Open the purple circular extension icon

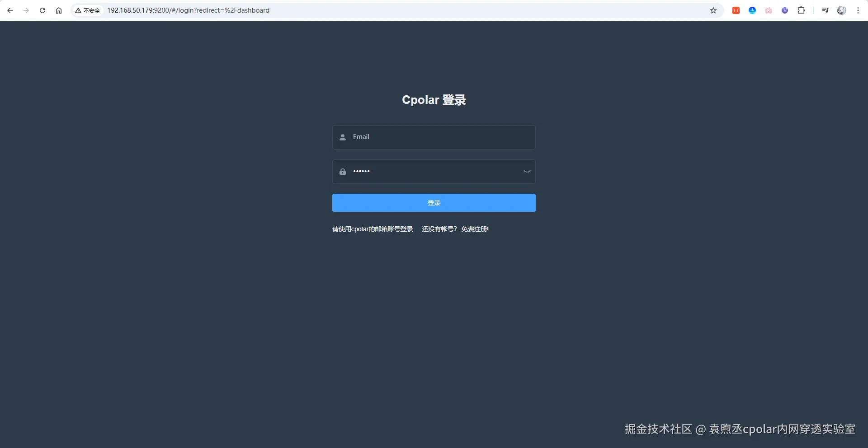point(785,10)
